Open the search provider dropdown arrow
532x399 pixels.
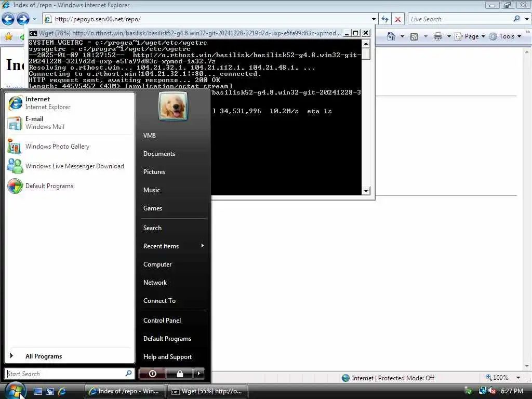coord(527,19)
